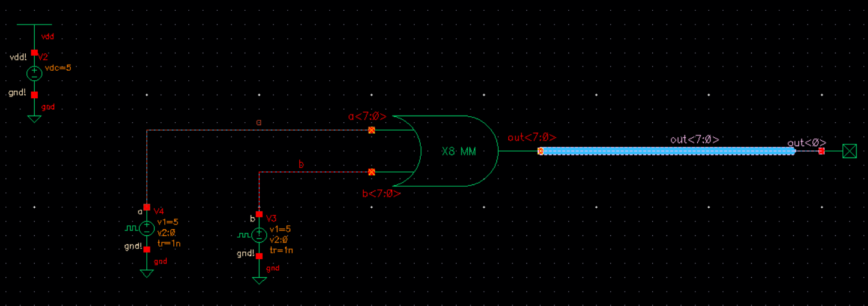The width and height of the screenshot is (868, 306).
Task: Click the white 'vdd!' net label
Action: [x=19, y=57]
